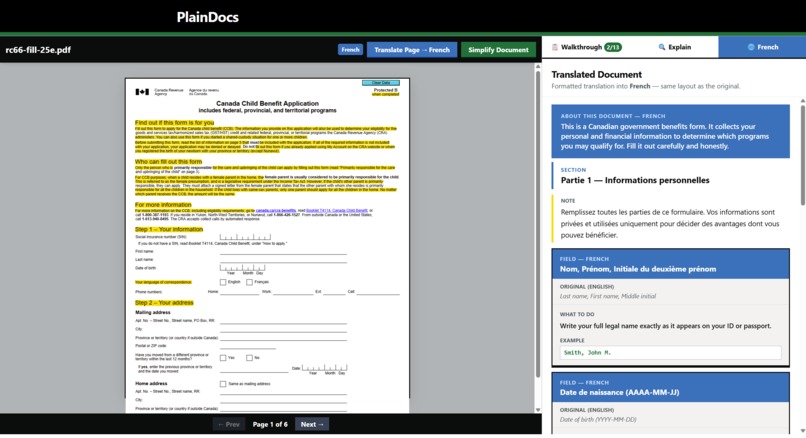
Task: Click the Clear Data button on form
Action: (381, 83)
